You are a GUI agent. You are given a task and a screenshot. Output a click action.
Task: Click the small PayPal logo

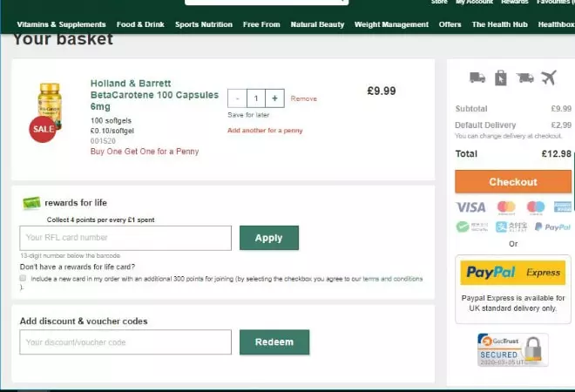tap(552, 227)
